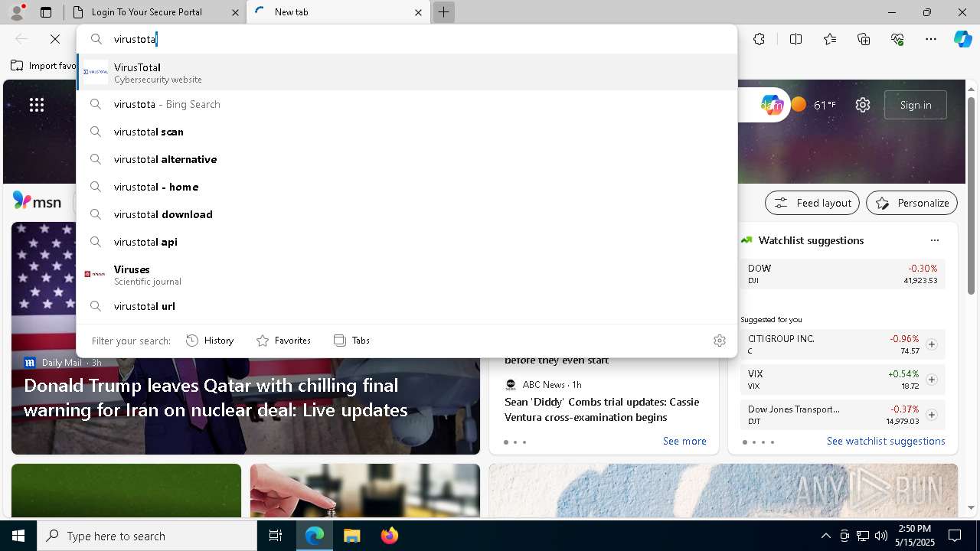This screenshot has height=551, width=980.
Task: Choose the 'virustotal alternative' suggestion
Action: coord(407,159)
